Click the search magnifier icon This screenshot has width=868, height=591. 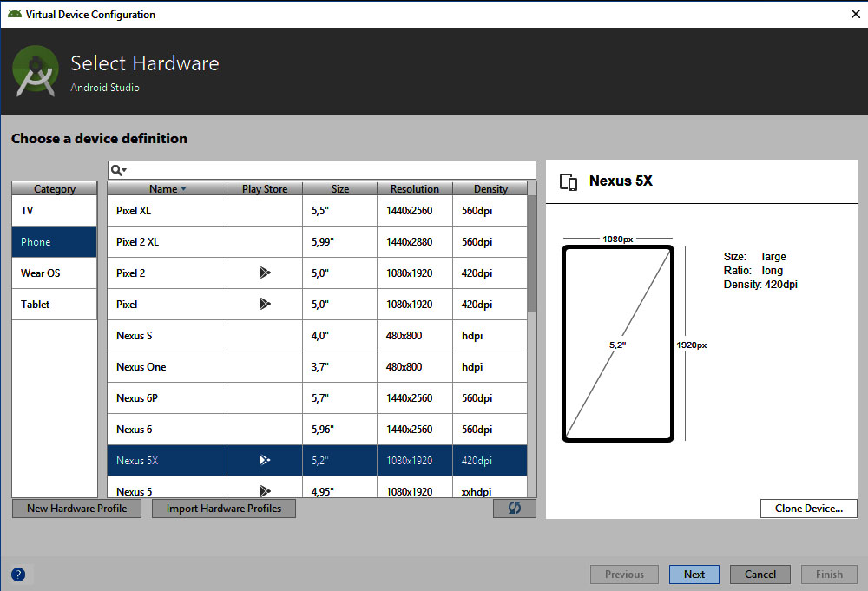(x=116, y=170)
